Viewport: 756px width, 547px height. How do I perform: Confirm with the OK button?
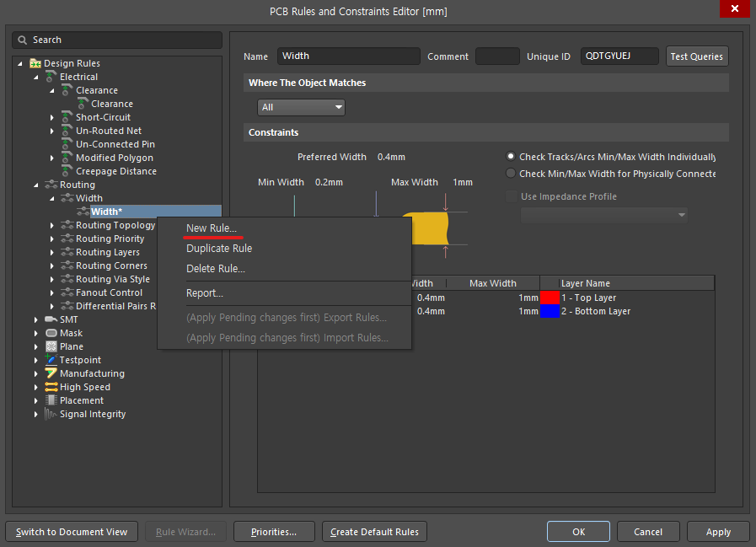pyautogui.click(x=578, y=532)
